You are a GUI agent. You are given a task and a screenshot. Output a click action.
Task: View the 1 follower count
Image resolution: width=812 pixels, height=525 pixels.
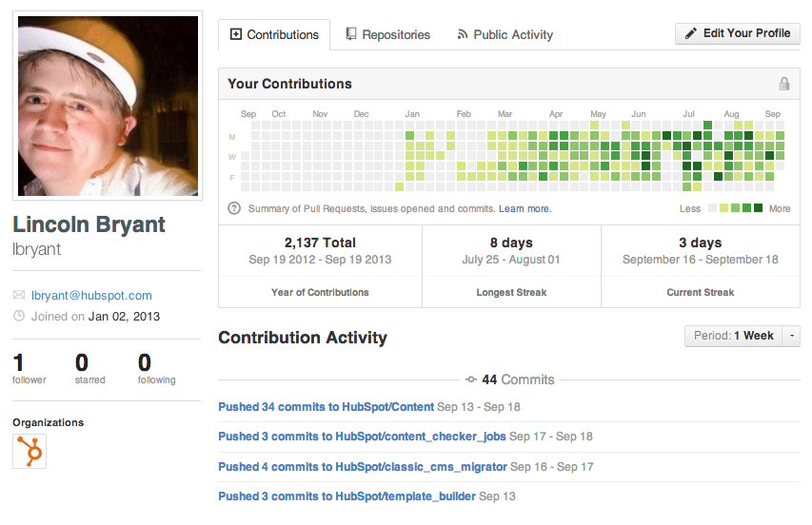[x=29, y=368]
